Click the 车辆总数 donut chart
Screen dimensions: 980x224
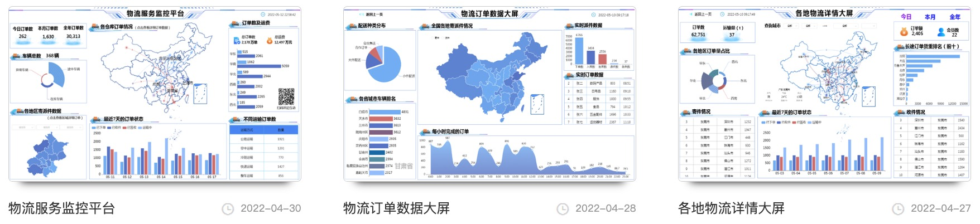pos(52,75)
